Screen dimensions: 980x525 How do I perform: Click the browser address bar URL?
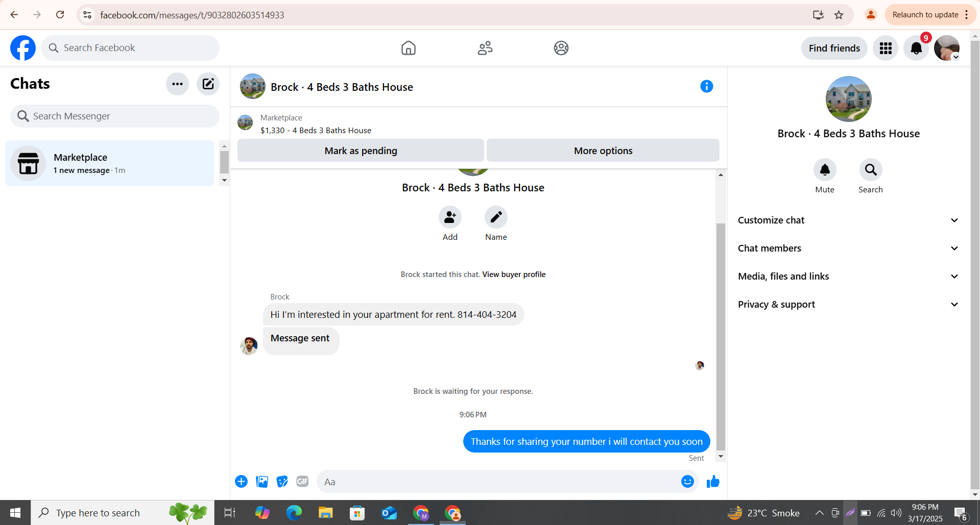pyautogui.click(x=192, y=15)
